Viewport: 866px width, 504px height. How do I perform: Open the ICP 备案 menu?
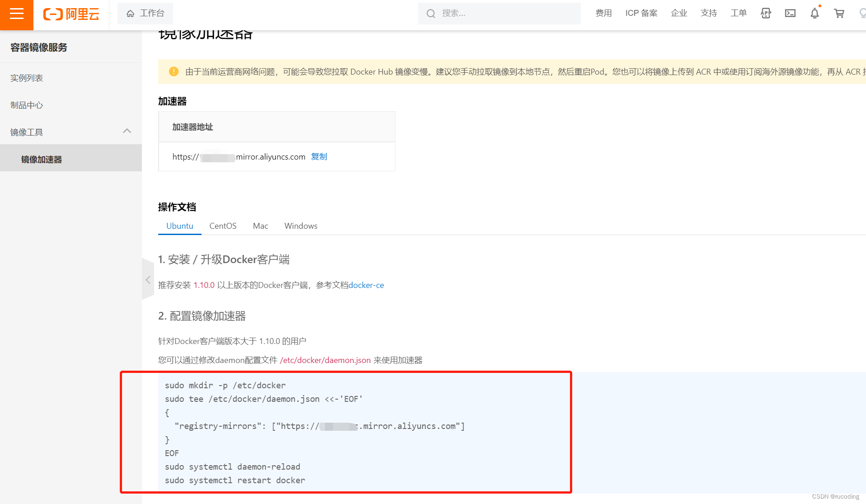[641, 13]
